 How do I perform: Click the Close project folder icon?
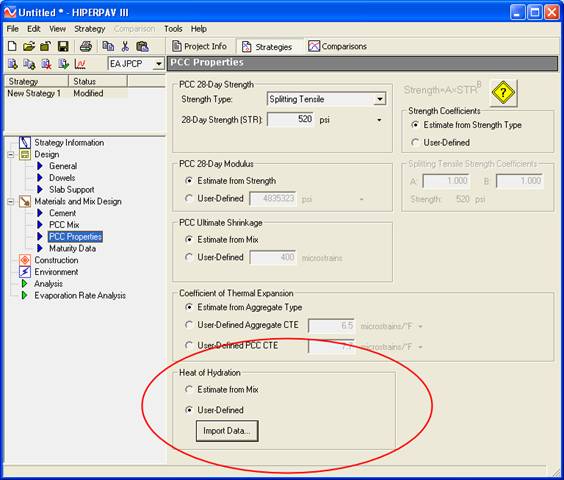45,46
